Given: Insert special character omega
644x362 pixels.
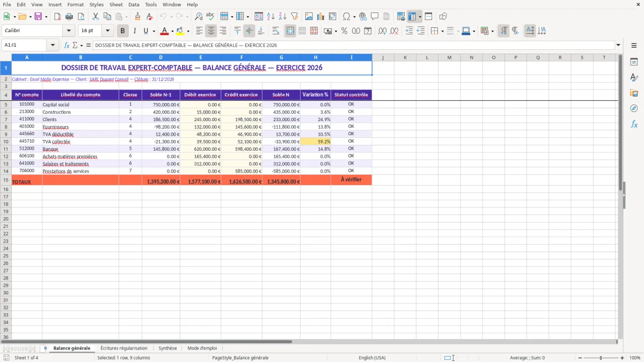Looking at the screenshot, I should pyautogui.click(x=346, y=17).
